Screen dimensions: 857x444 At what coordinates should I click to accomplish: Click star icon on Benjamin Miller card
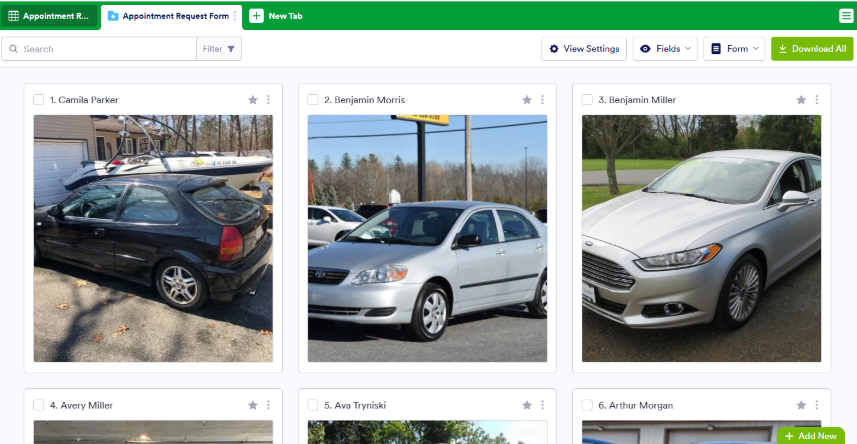[x=801, y=100]
